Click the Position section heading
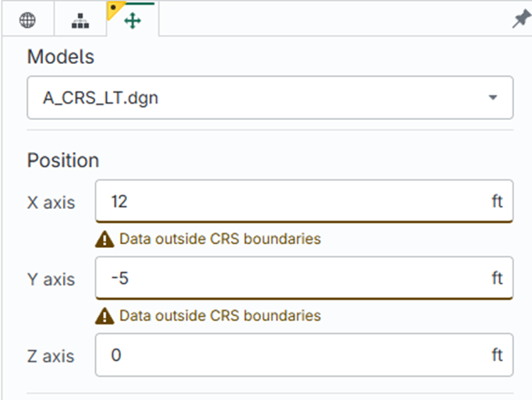 (63, 160)
